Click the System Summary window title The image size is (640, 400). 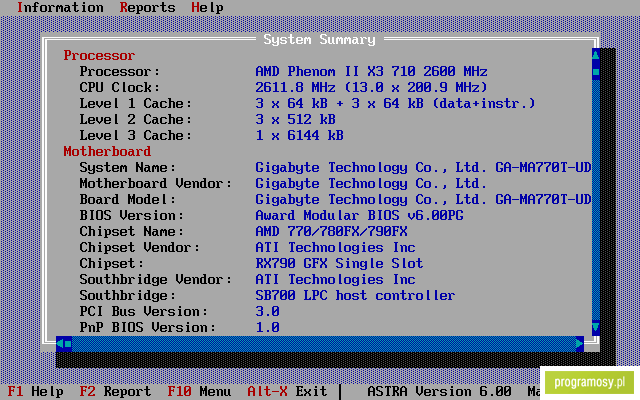click(319, 39)
